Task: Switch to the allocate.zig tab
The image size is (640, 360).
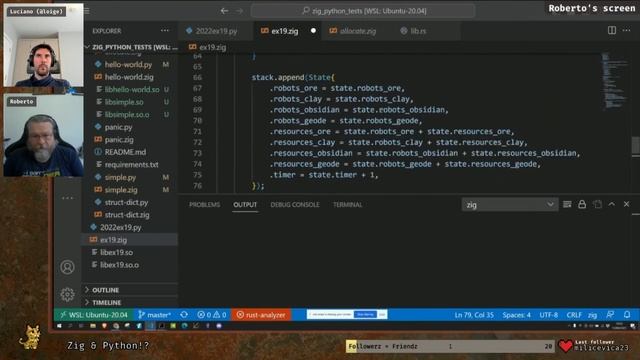Action: click(x=358, y=31)
